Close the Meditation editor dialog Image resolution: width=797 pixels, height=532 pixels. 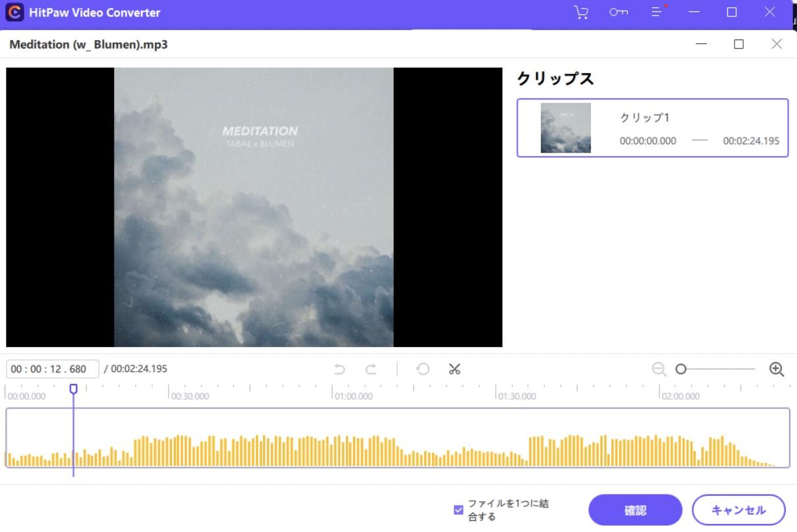point(777,44)
